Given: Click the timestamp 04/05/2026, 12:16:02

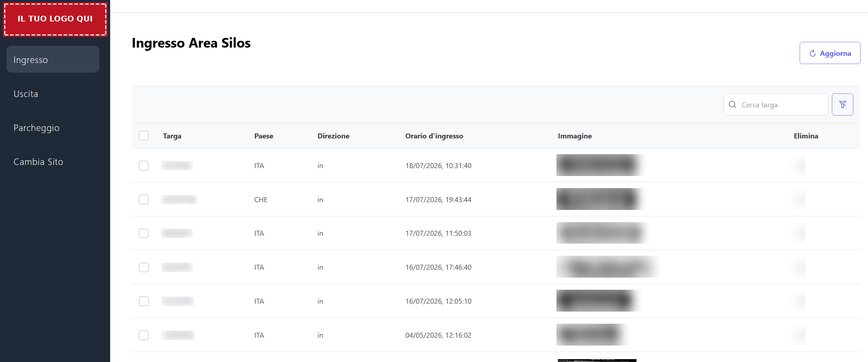Looking at the screenshot, I should tap(438, 335).
